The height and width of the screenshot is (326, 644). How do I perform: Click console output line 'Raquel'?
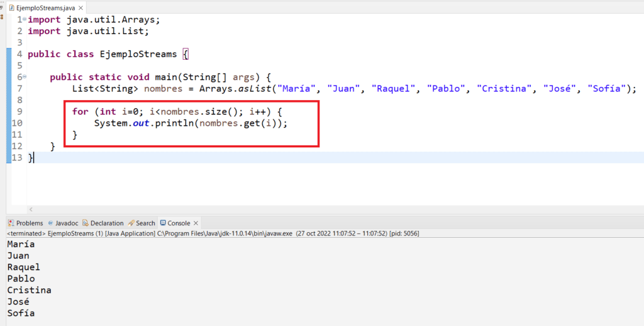(23, 267)
